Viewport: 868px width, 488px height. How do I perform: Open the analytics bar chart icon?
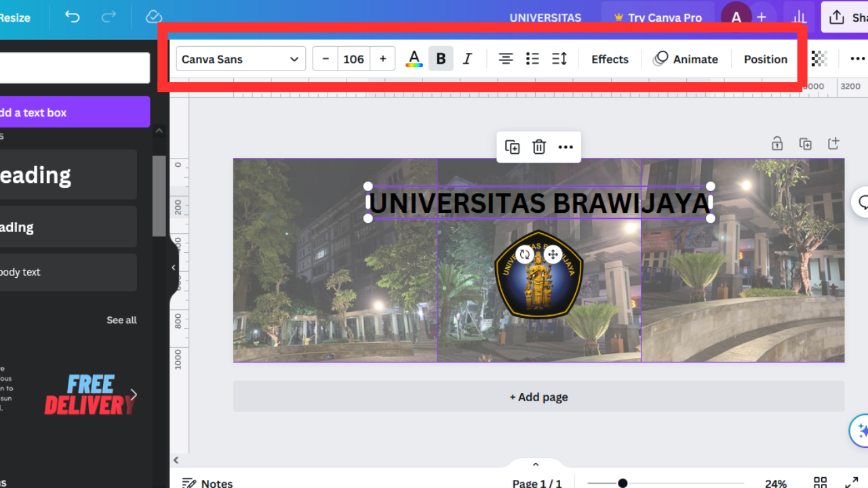pyautogui.click(x=800, y=18)
